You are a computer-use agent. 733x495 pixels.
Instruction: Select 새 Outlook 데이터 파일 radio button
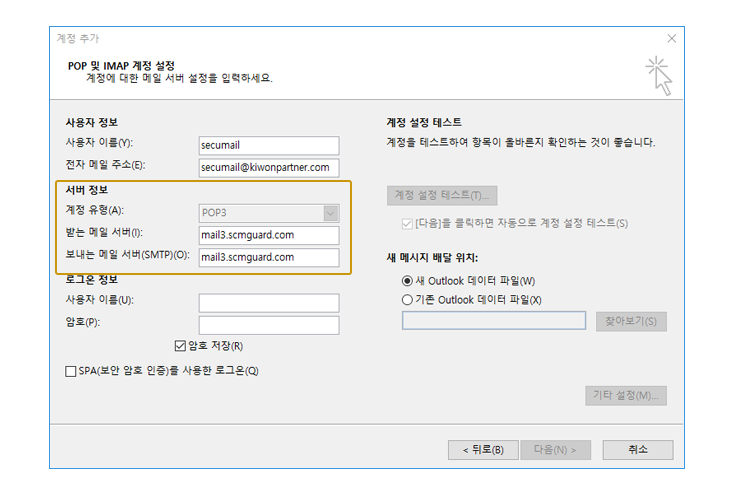(x=407, y=281)
